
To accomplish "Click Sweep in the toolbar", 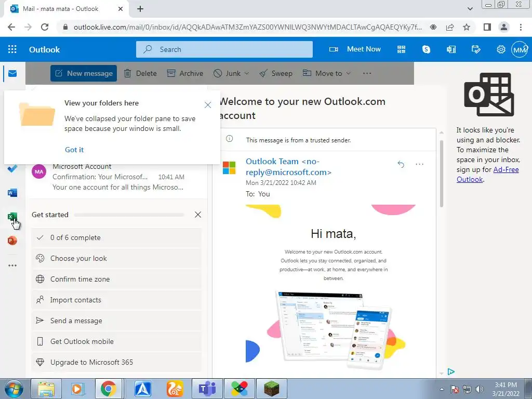I will [275, 73].
